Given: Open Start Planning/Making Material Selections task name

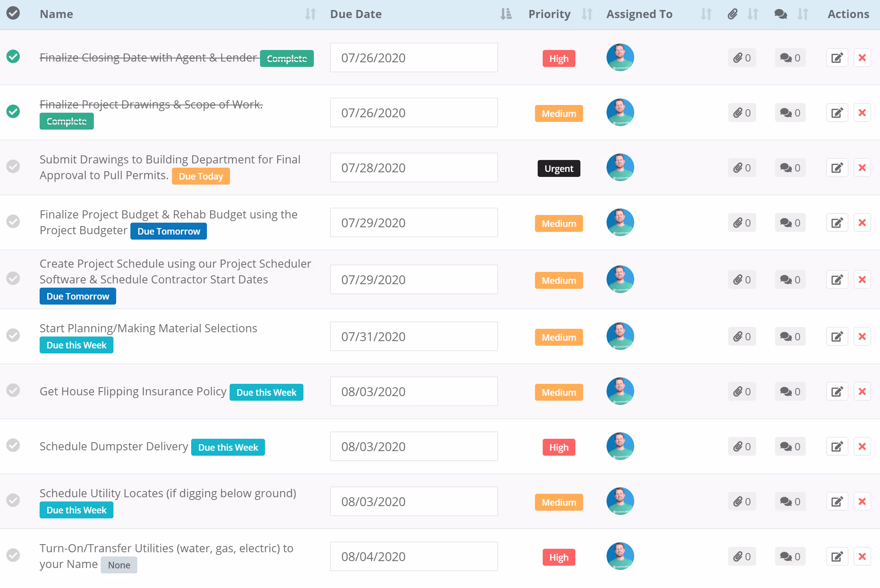Looking at the screenshot, I should (x=148, y=328).
